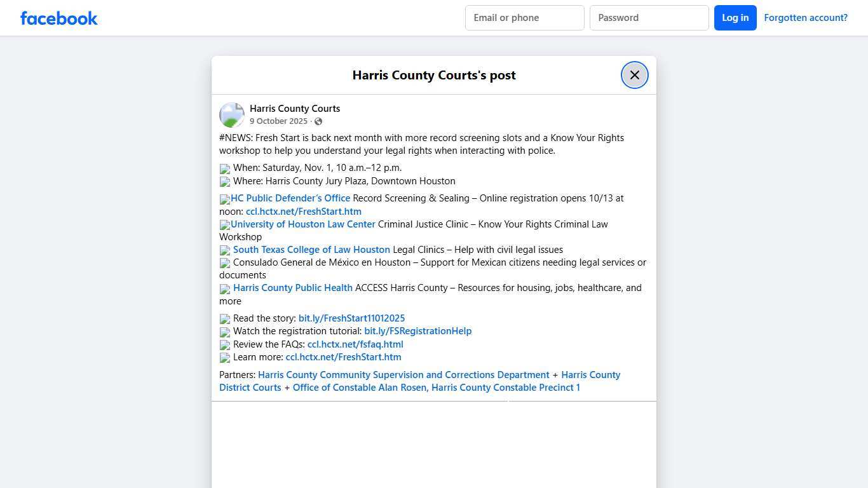Open the Forgotten account page
This screenshot has height=488, width=868.
[805, 17]
